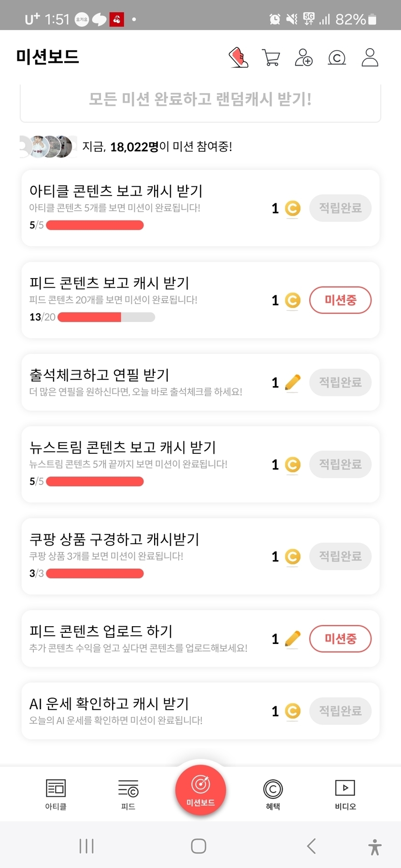
Task: Tap 적립완료 button on 아티클 콘텐츠 mission
Action: (x=340, y=208)
